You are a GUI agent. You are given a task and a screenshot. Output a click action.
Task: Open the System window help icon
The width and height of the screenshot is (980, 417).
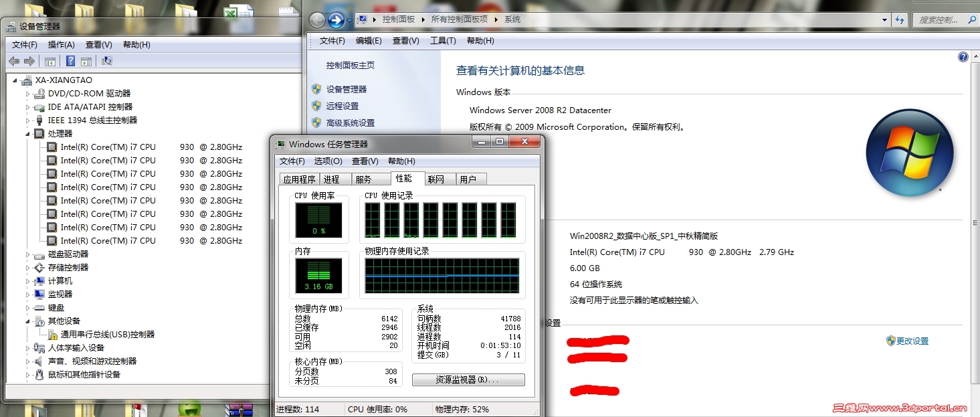(963, 58)
